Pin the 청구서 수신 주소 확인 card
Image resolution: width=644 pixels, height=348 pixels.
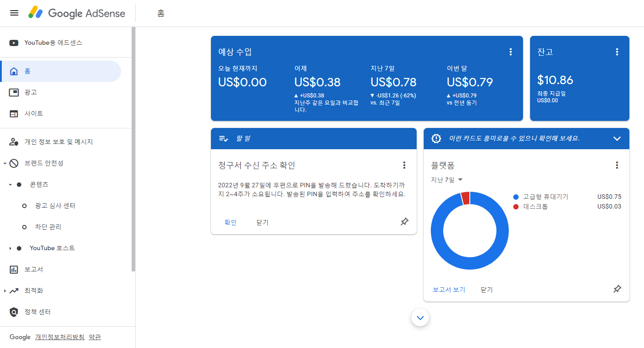pyautogui.click(x=404, y=222)
